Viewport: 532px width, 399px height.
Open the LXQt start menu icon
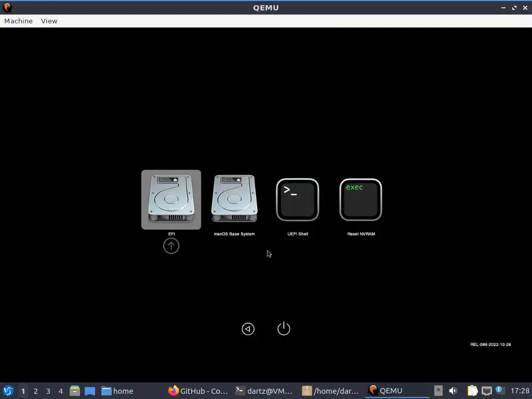[8, 391]
